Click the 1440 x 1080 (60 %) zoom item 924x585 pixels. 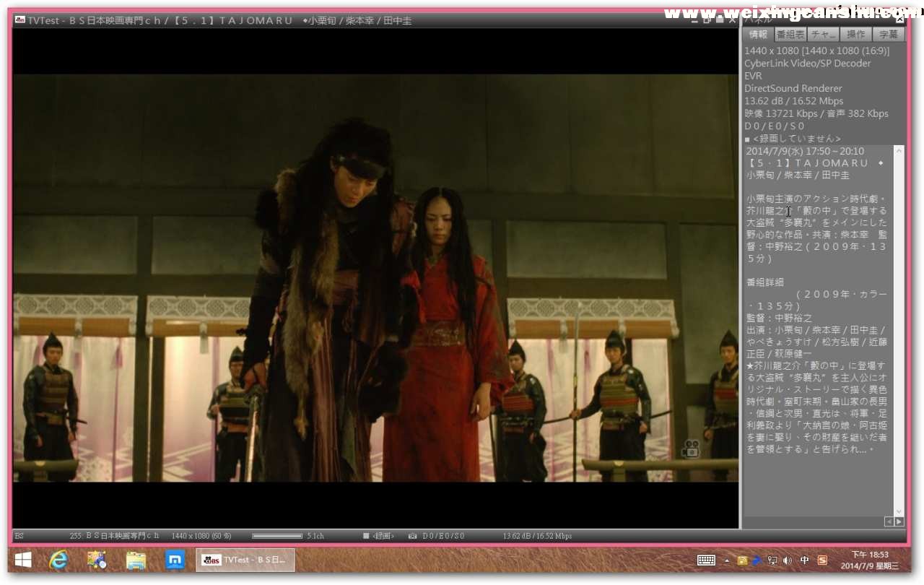point(201,536)
